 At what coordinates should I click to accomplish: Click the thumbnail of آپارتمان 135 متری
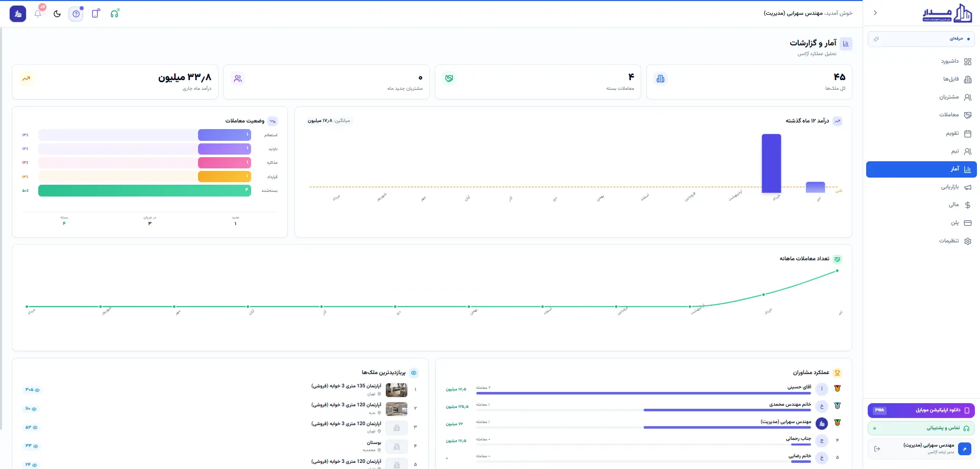(x=397, y=390)
